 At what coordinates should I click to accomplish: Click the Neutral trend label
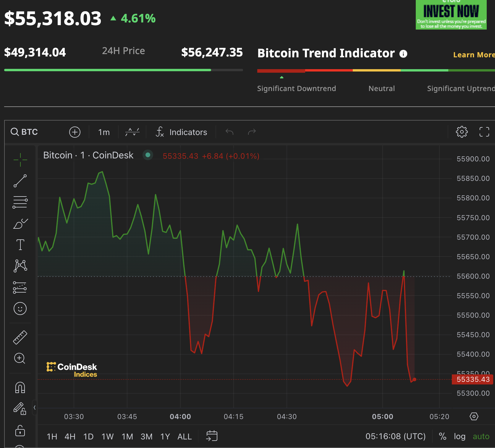pyautogui.click(x=382, y=88)
